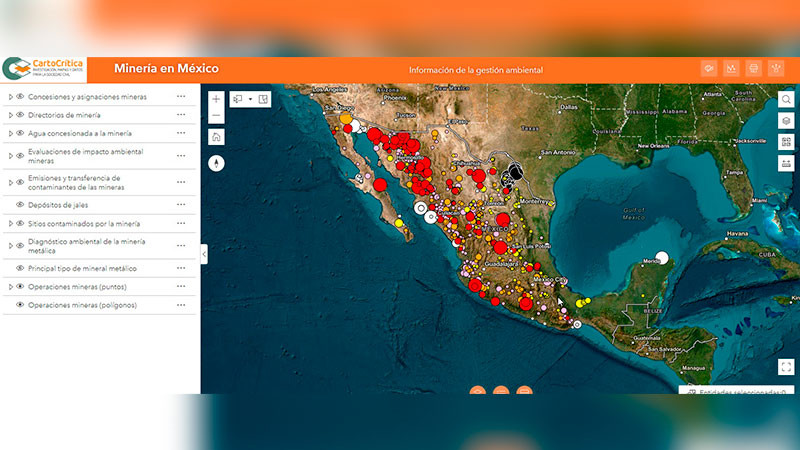Zoom out on the map
The width and height of the screenshot is (800, 450).
click(216, 115)
